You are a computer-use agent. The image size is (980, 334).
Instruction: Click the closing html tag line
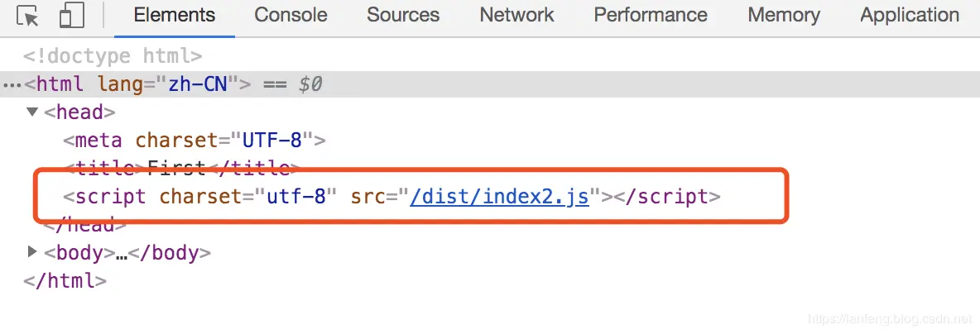(65, 280)
